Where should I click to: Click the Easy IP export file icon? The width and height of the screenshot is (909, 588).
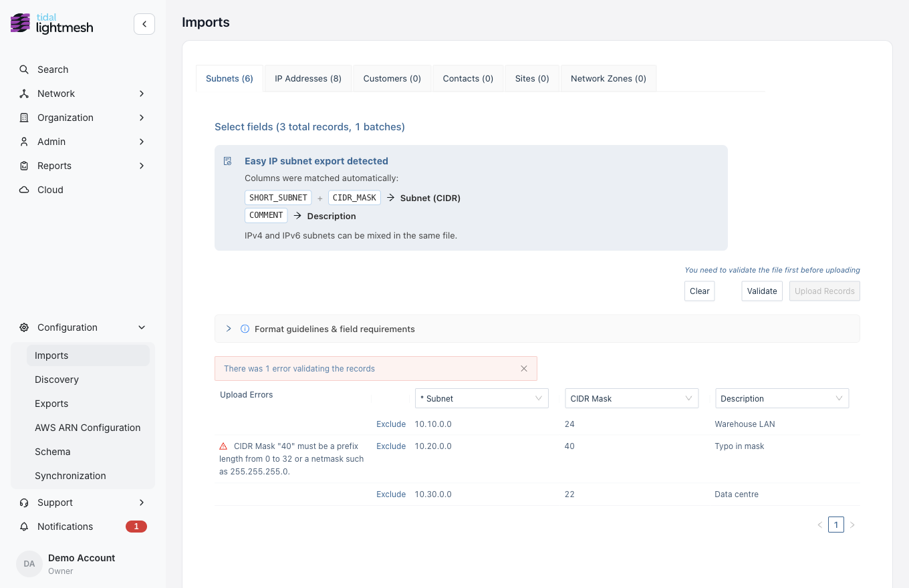228,161
